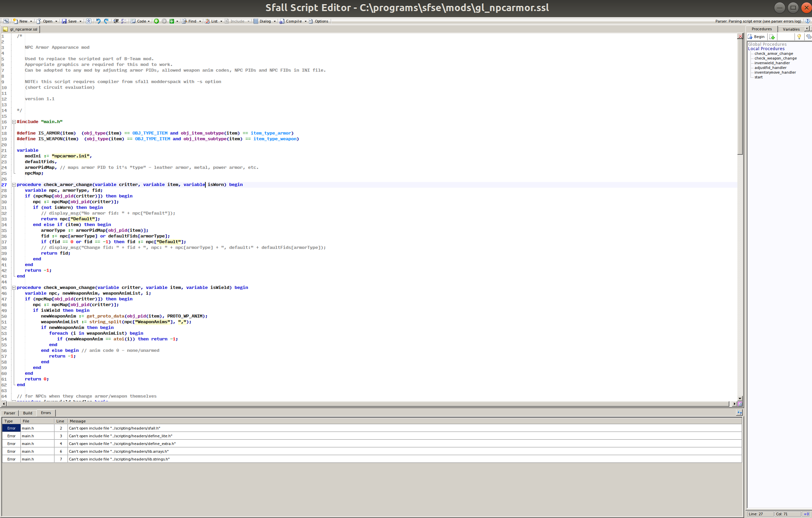Save the current script
This screenshot has height=518, width=812.
coord(69,21)
